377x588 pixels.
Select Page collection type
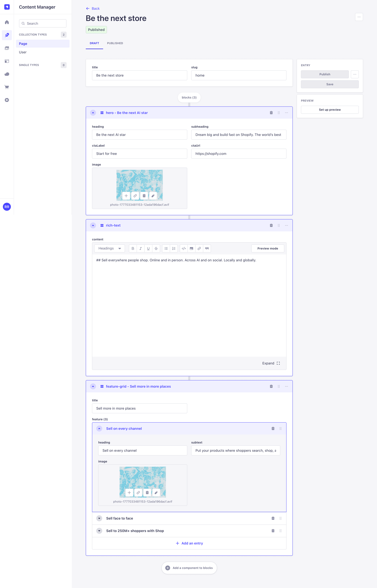click(43, 44)
